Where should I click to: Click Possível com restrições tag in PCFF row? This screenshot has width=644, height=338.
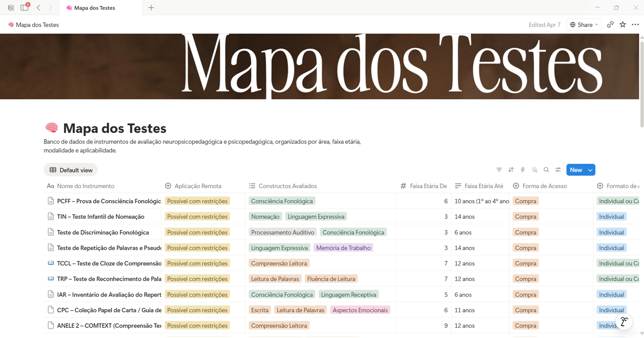pyautogui.click(x=197, y=201)
